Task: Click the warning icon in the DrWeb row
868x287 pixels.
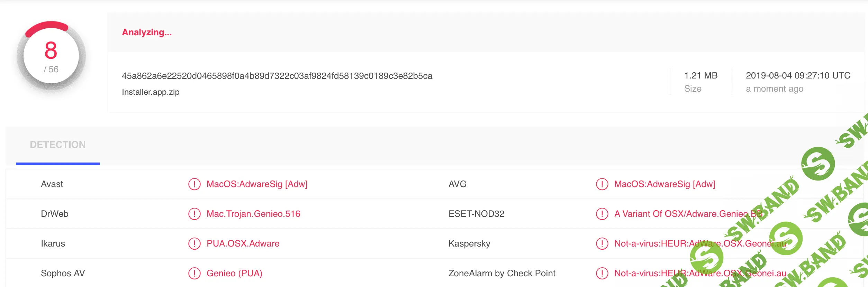Action: pyautogui.click(x=194, y=214)
